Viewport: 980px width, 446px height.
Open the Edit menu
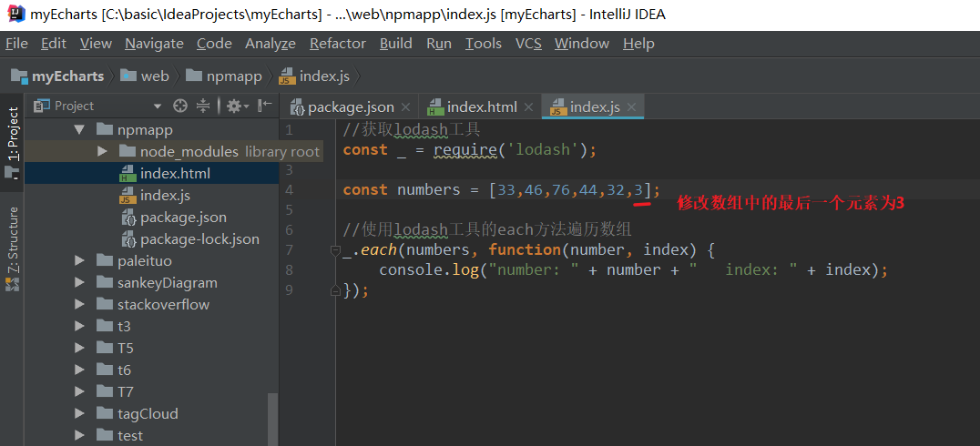point(54,44)
